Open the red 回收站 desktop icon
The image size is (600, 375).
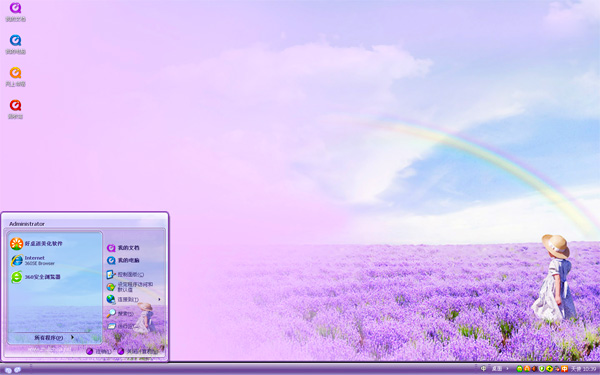tap(15, 109)
